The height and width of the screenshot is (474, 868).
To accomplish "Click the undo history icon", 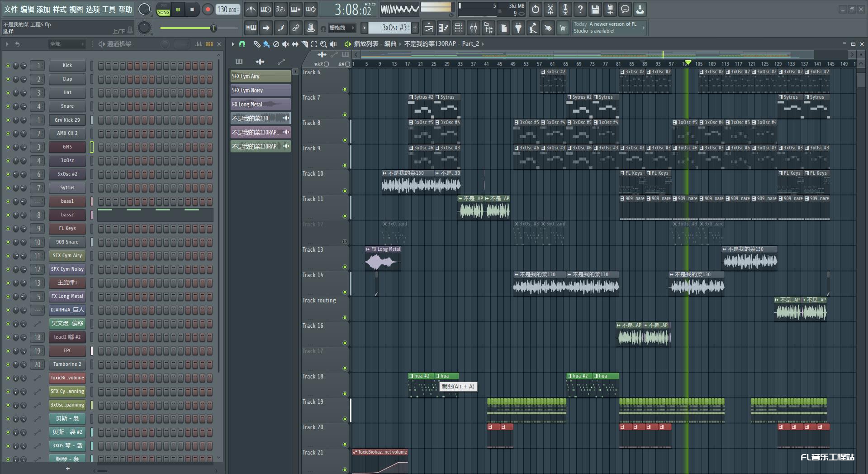I will 535,9.
